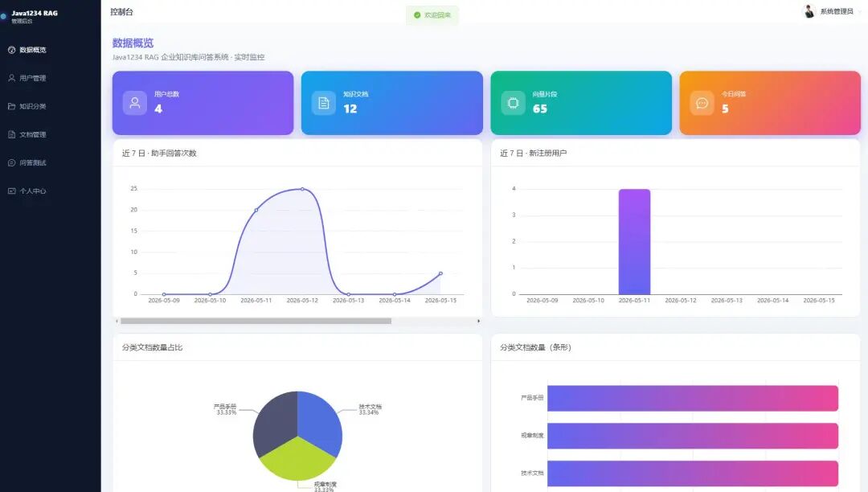Click the 用户总数 value 4
The image size is (868, 492).
(x=158, y=109)
